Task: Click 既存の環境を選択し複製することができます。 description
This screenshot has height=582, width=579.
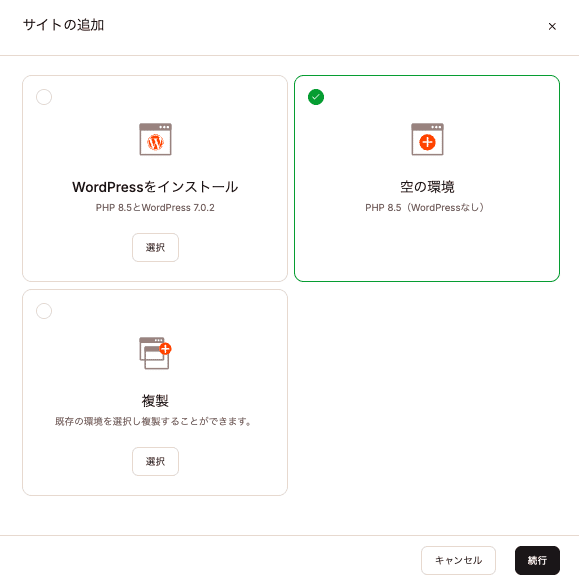Action: 154,422
